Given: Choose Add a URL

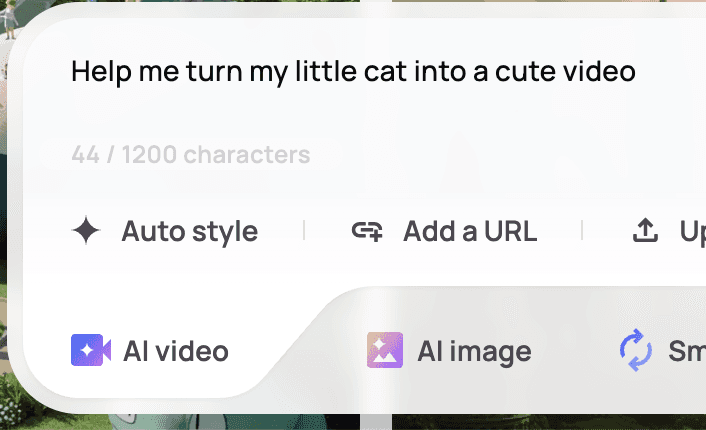Looking at the screenshot, I should [444, 231].
